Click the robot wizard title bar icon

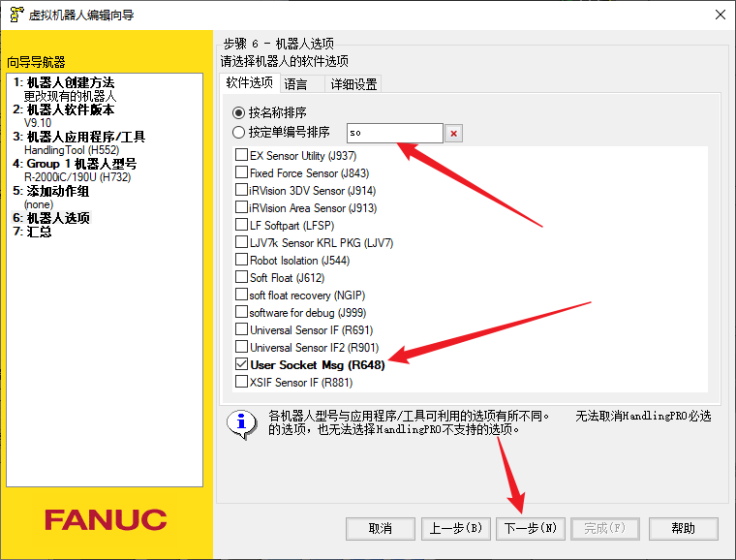[x=16, y=15]
